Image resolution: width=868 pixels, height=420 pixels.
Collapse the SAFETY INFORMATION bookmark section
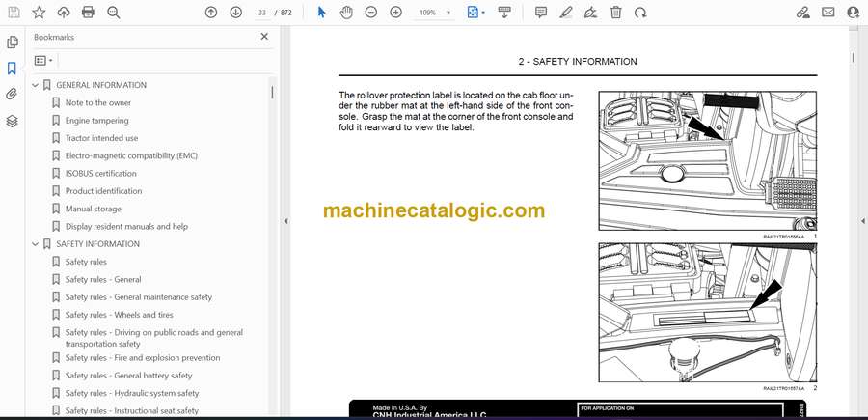click(36, 244)
